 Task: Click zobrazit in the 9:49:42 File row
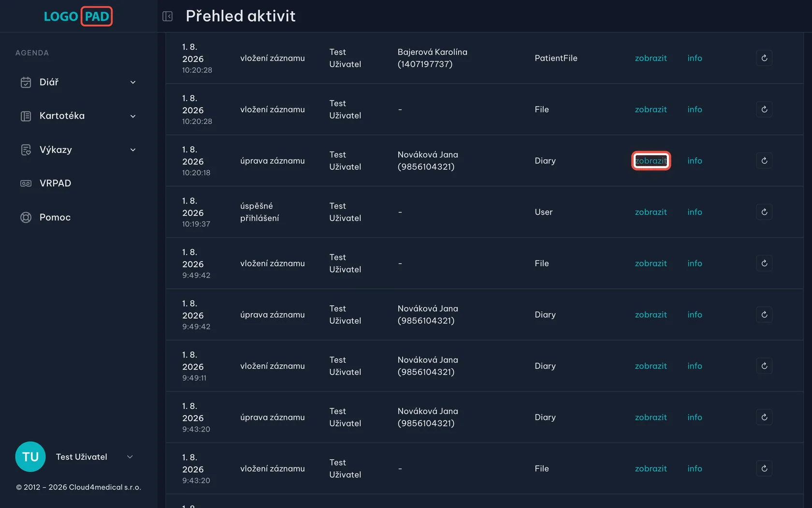pos(651,263)
